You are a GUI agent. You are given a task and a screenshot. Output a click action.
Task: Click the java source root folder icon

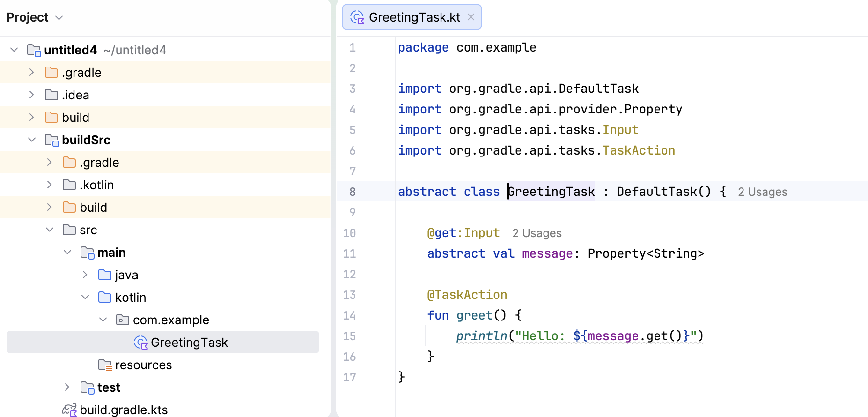pyautogui.click(x=105, y=275)
